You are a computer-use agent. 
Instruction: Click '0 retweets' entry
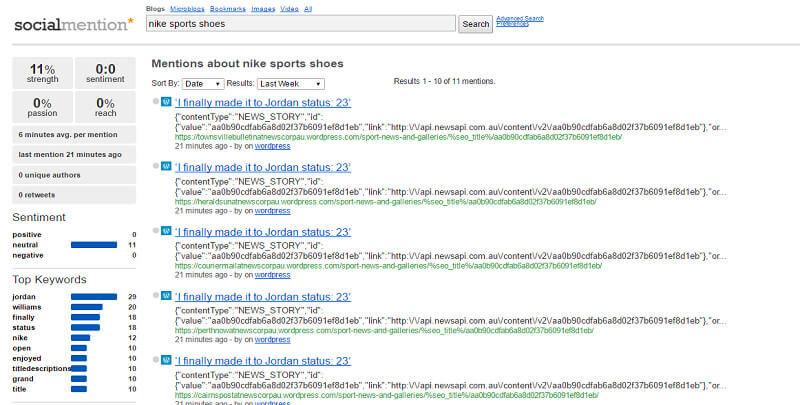74,195
